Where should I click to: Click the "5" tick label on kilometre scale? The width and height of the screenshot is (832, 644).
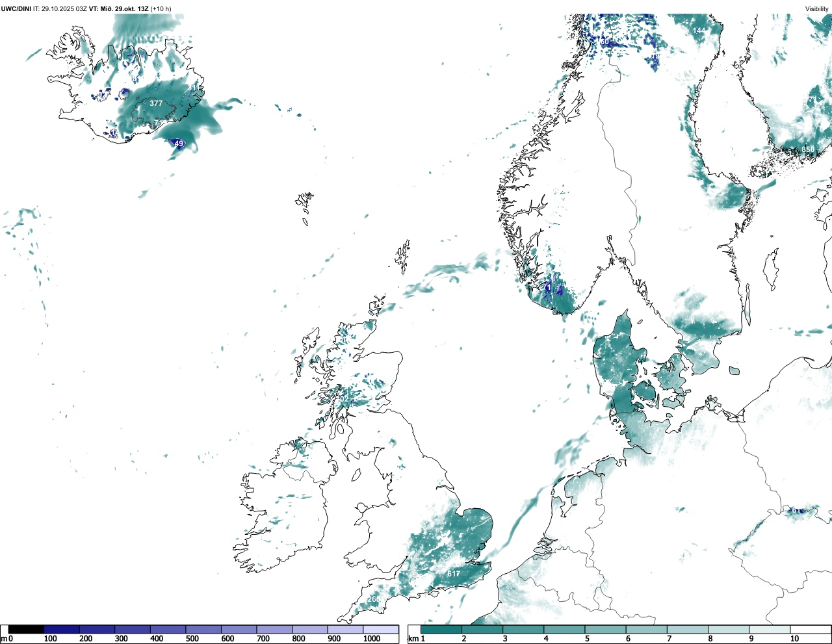pyautogui.click(x=587, y=639)
